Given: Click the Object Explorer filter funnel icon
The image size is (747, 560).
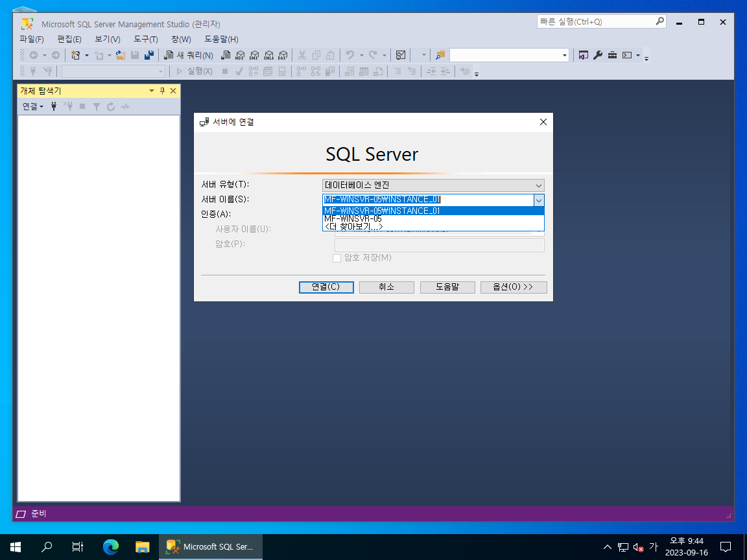Looking at the screenshot, I should point(97,107).
